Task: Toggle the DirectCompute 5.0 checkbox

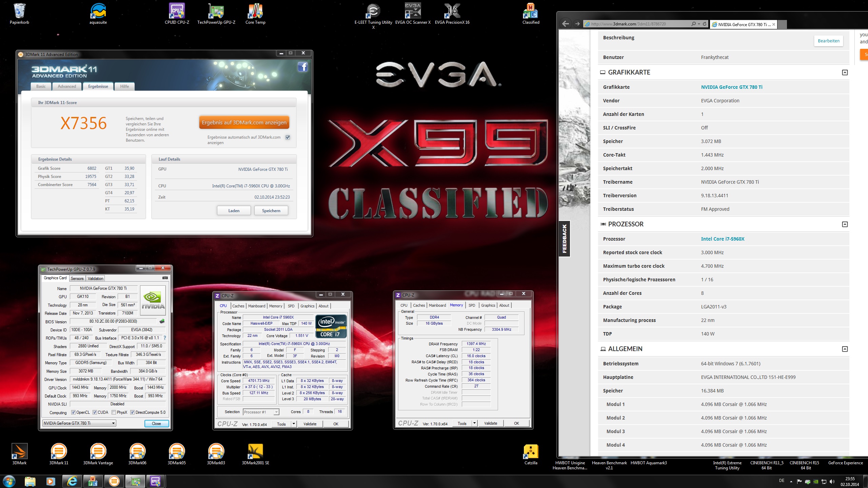Action: pyautogui.click(x=133, y=412)
